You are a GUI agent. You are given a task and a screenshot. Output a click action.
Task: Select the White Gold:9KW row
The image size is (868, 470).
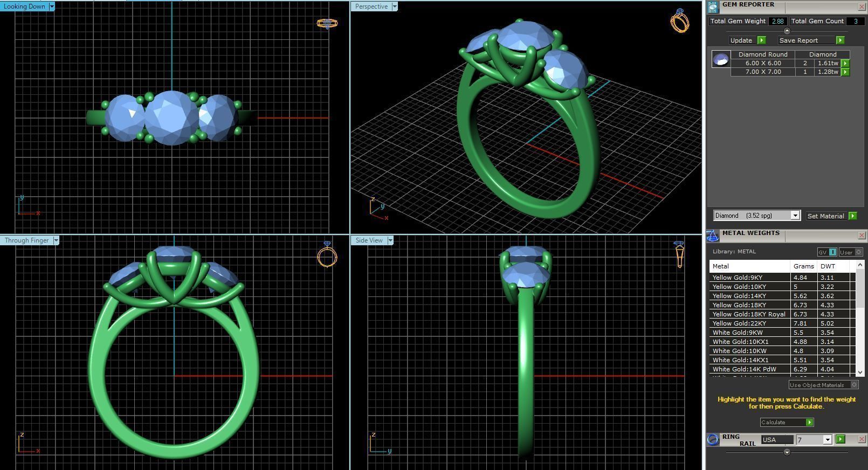tap(782, 333)
